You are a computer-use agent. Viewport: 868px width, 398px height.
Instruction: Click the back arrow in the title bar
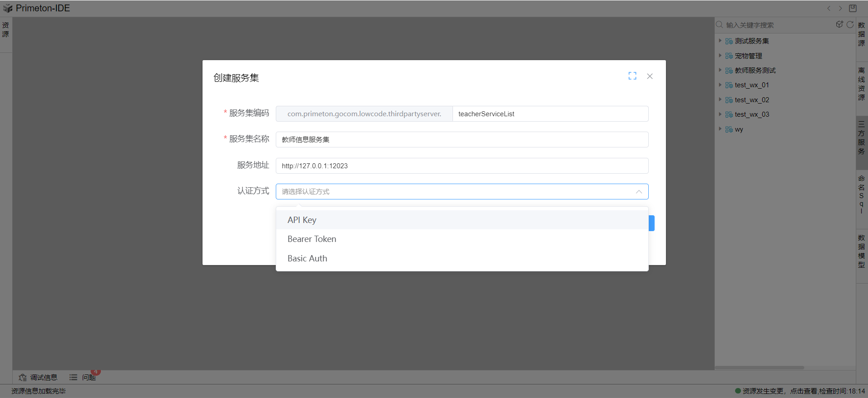pyautogui.click(x=829, y=8)
